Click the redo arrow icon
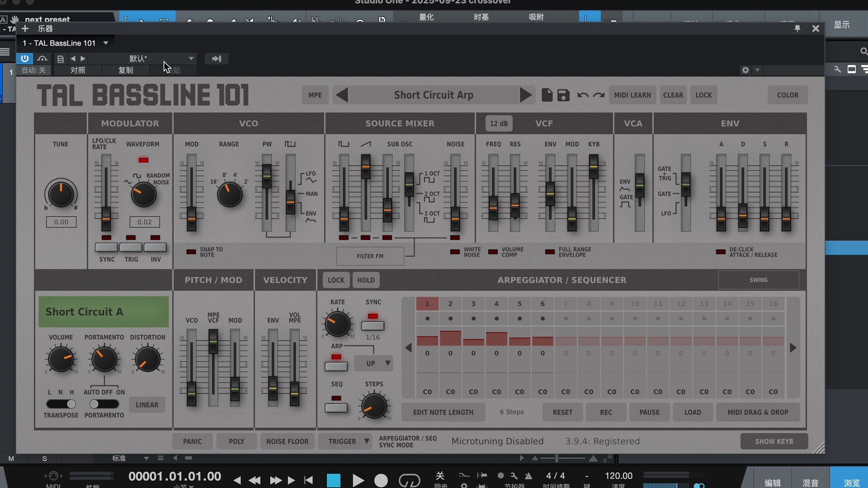Image resolution: width=868 pixels, height=488 pixels. [599, 95]
